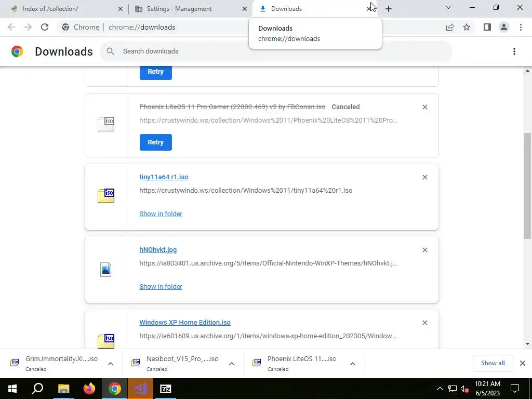Open Chrome's three-dot browser menu

pos(521,27)
